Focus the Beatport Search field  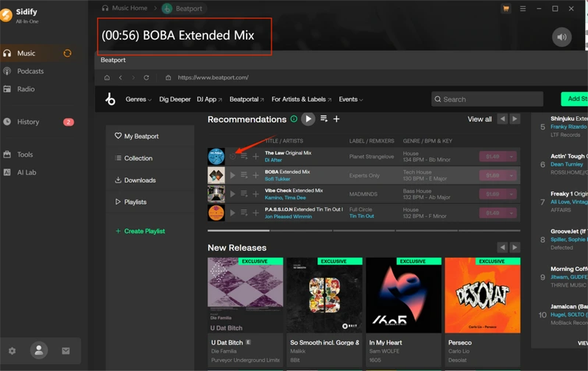click(487, 99)
